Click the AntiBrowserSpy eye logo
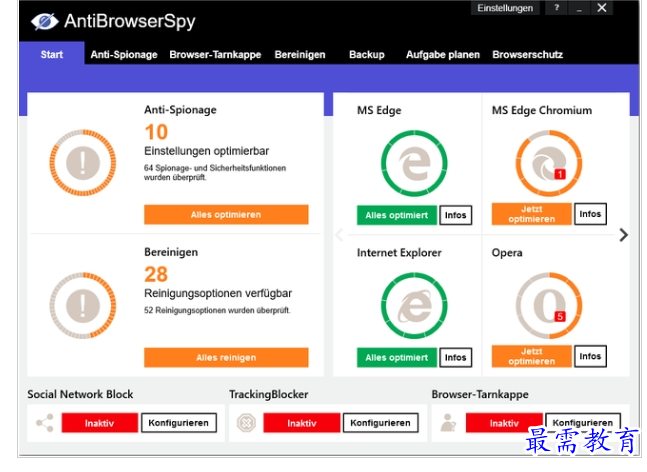 [45, 21]
